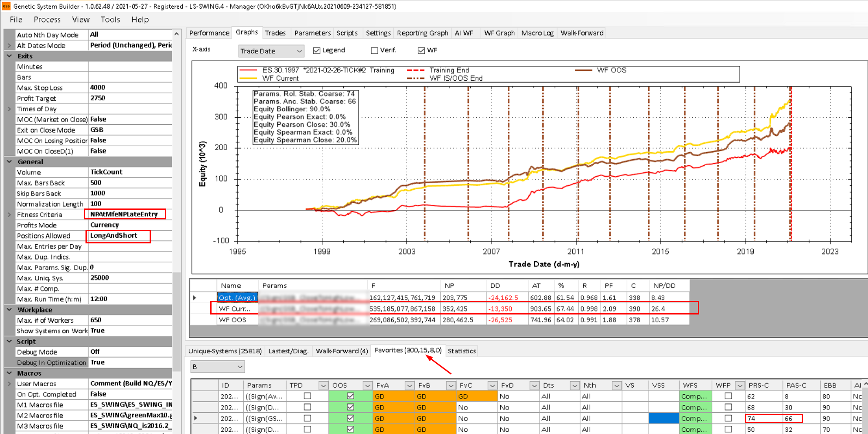Toggle the WF checkbox above the graph
Viewport: 868px width, 434px height.
[x=421, y=51]
